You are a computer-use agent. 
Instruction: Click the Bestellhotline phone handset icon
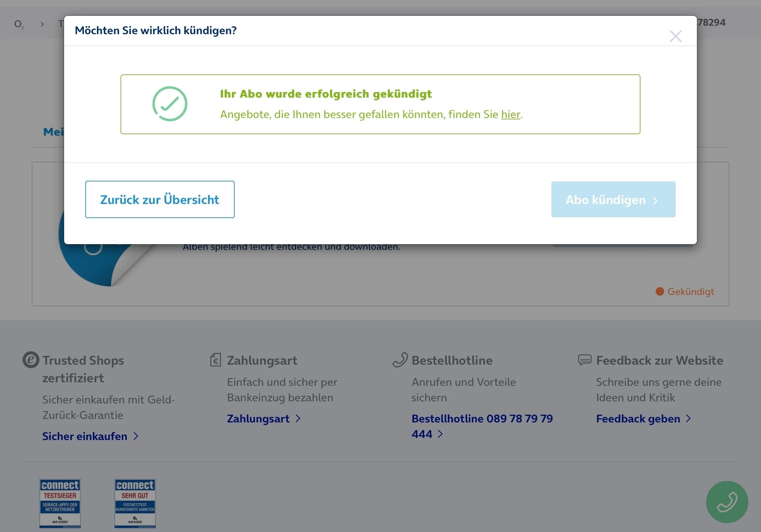400,360
